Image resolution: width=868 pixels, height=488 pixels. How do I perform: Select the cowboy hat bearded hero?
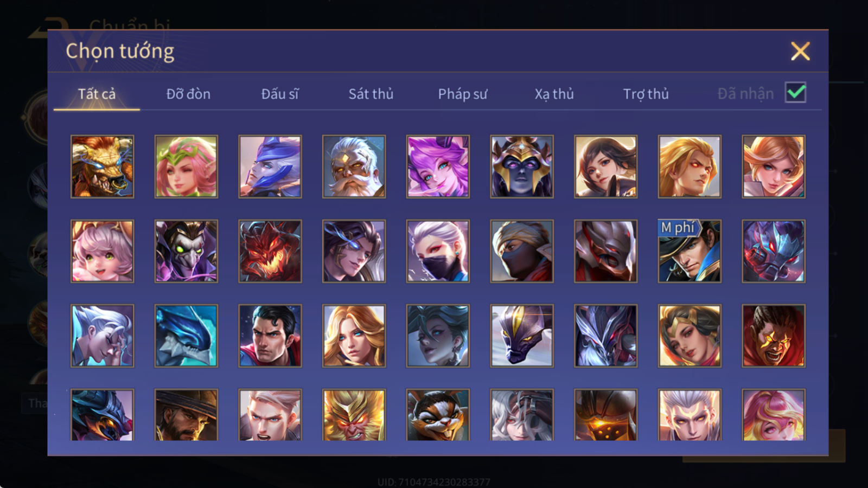186,414
